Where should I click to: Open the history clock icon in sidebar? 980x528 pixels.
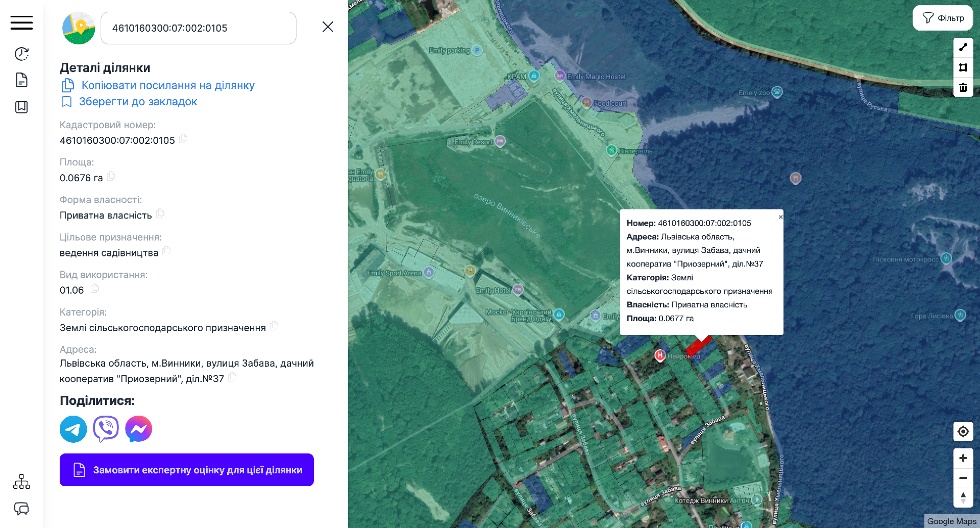point(21,54)
